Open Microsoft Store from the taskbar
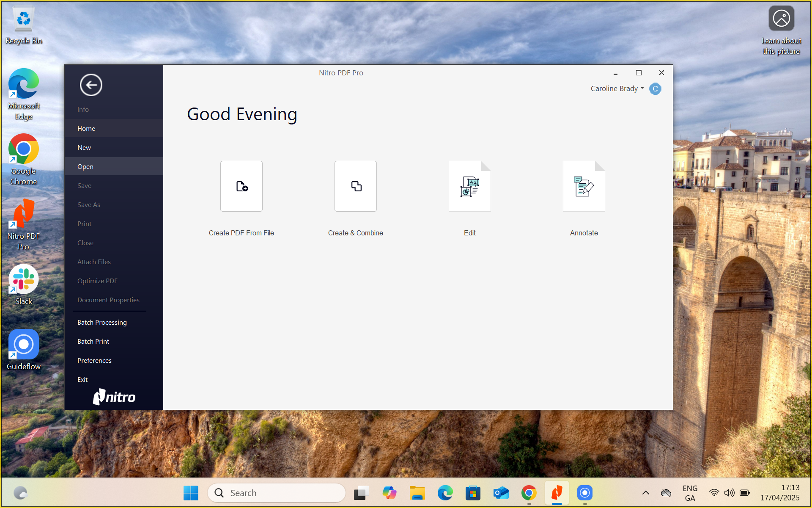This screenshot has height=508, width=812. click(473, 493)
